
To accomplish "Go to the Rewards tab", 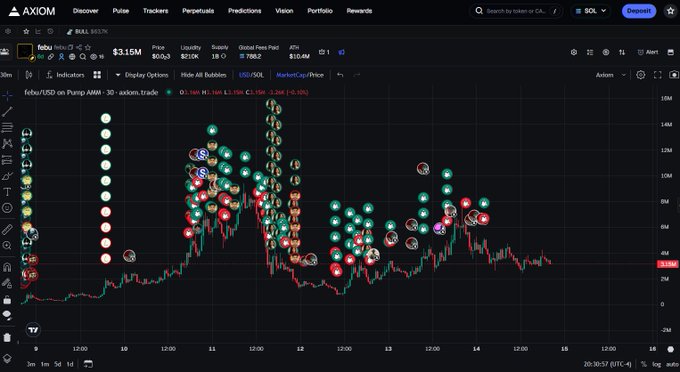I will point(359,11).
